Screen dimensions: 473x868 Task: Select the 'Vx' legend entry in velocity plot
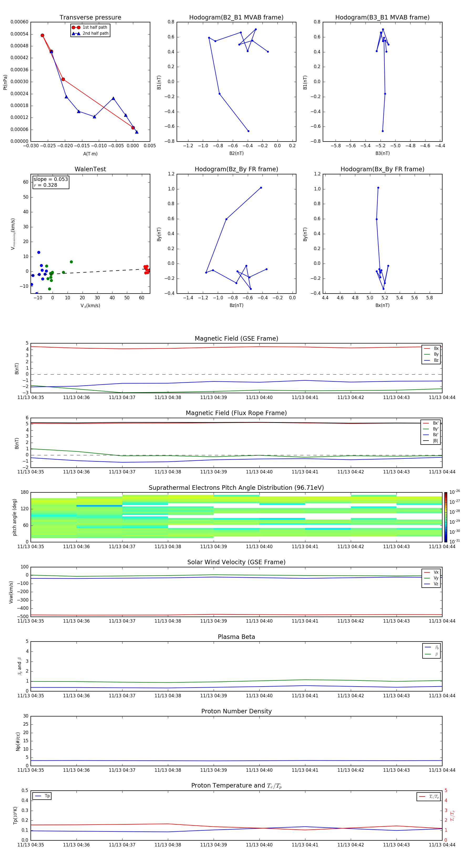(x=431, y=572)
